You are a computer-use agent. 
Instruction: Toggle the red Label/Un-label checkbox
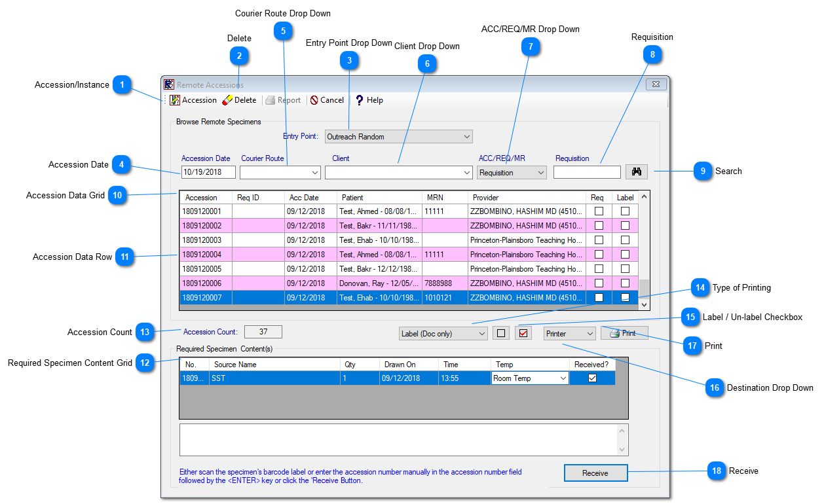click(523, 333)
